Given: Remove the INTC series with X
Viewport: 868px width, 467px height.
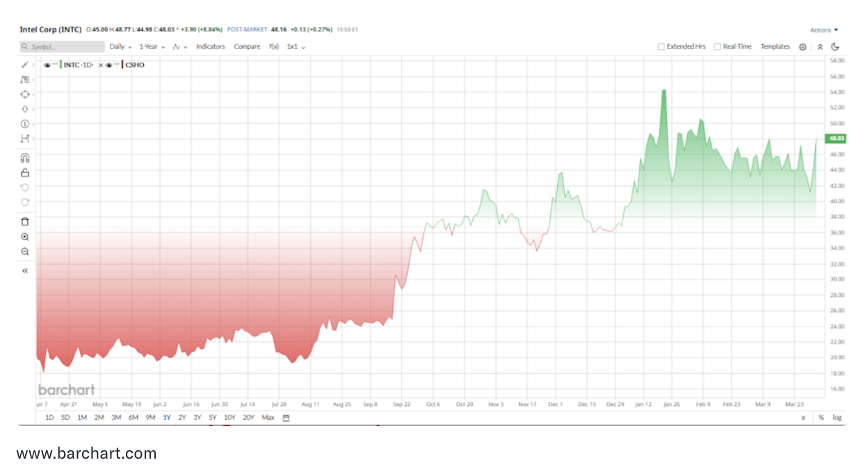Looking at the screenshot, I should [x=101, y=65].
